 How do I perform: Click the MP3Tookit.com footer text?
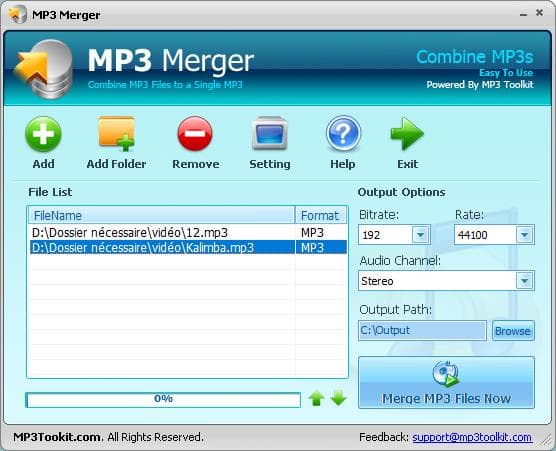(58, 437)
